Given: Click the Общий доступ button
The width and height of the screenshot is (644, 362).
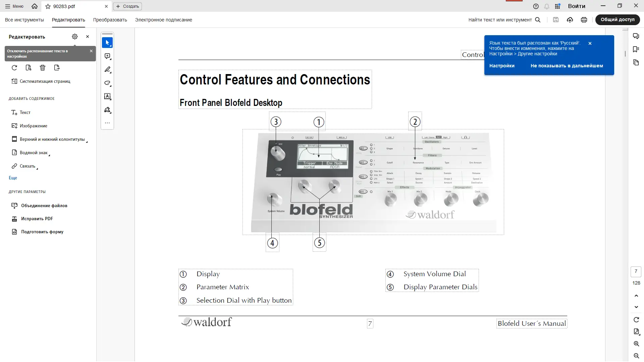Looking at the screenshot, I should click(618, 20).
